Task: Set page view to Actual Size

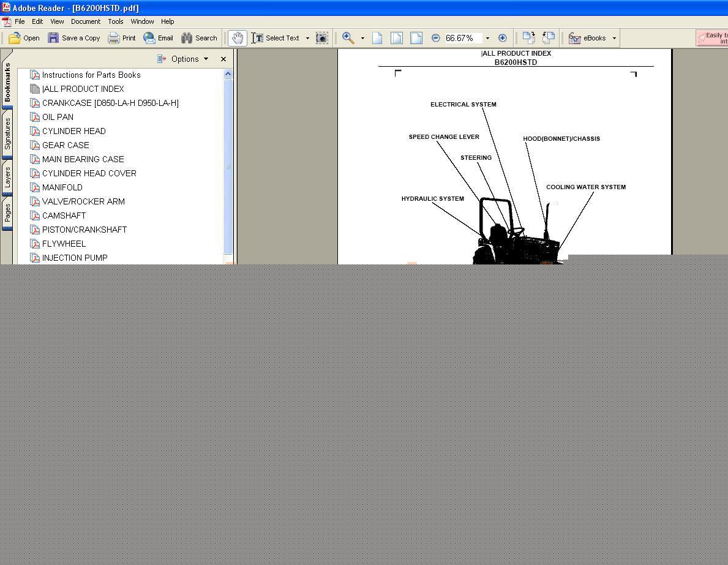Action: pos(377,38)
